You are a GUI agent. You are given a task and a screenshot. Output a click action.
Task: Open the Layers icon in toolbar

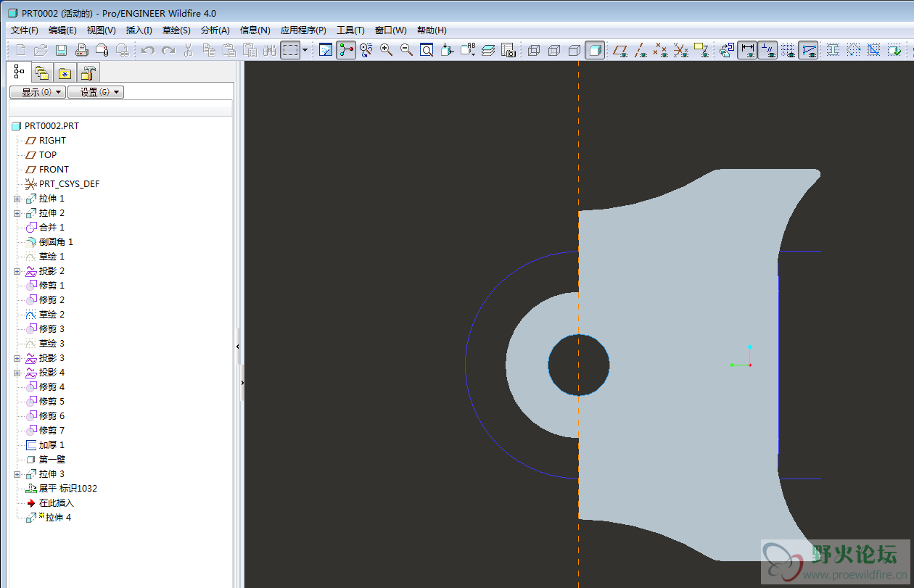pos(488,50)
